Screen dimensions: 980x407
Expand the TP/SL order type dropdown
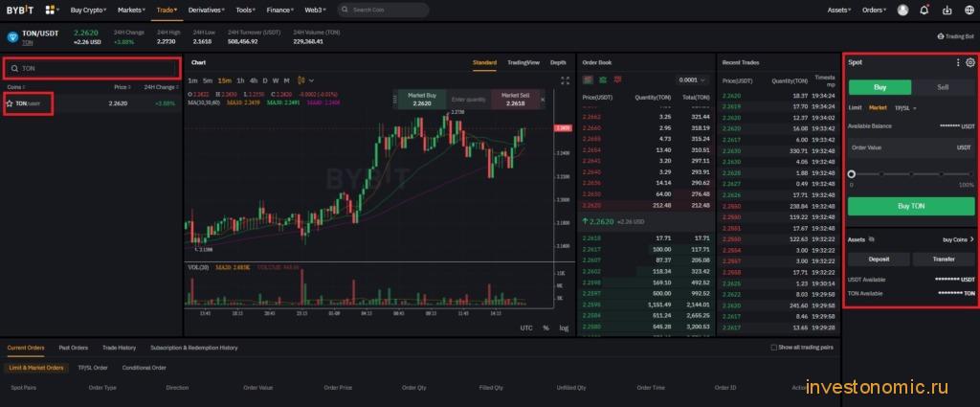tap(905, 108)
